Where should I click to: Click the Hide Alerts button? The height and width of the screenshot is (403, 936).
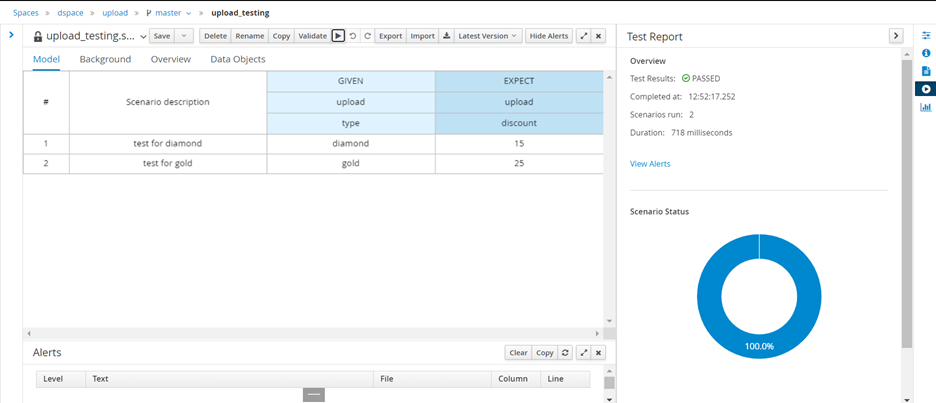click(x=549, y=36)
